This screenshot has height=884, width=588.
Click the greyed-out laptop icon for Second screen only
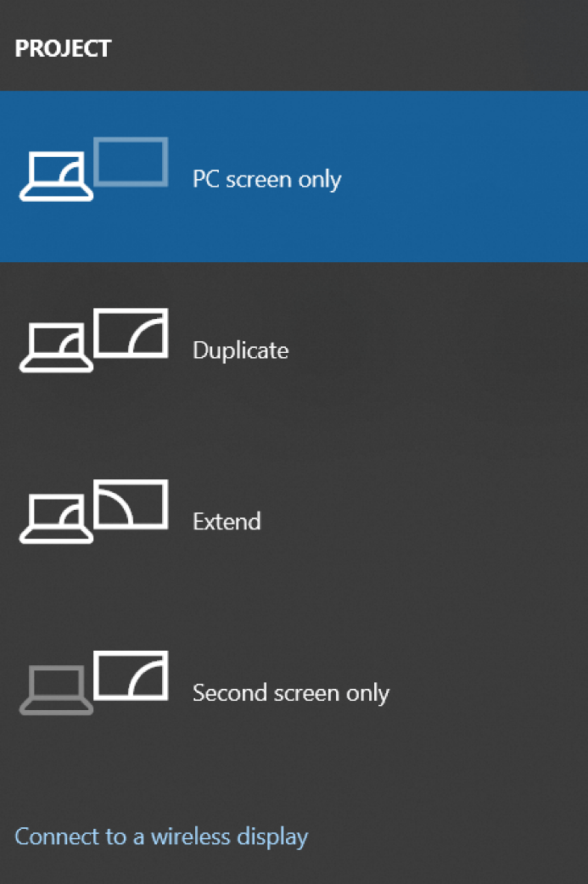(x=56, y=691)
